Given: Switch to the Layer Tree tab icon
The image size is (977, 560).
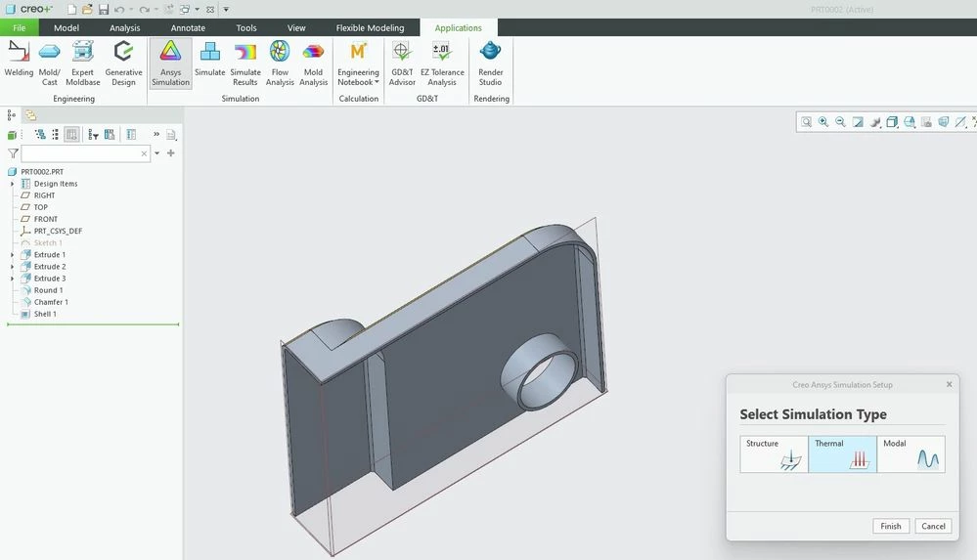Looking at the screenshot, I should (30, 115).
